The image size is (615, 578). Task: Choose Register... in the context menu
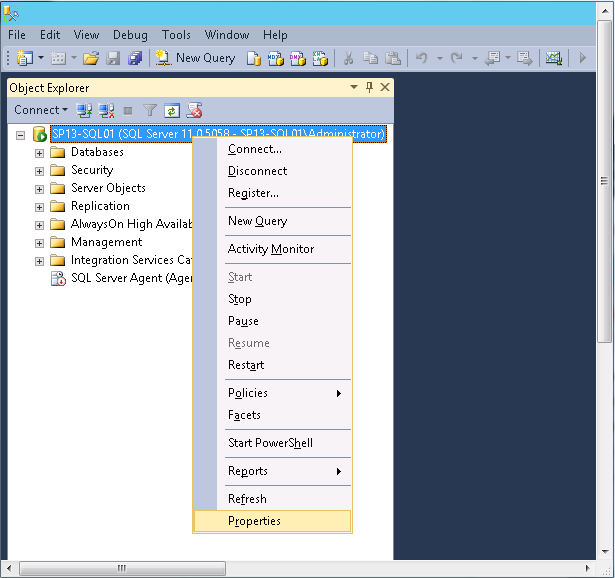pos(273,193)
